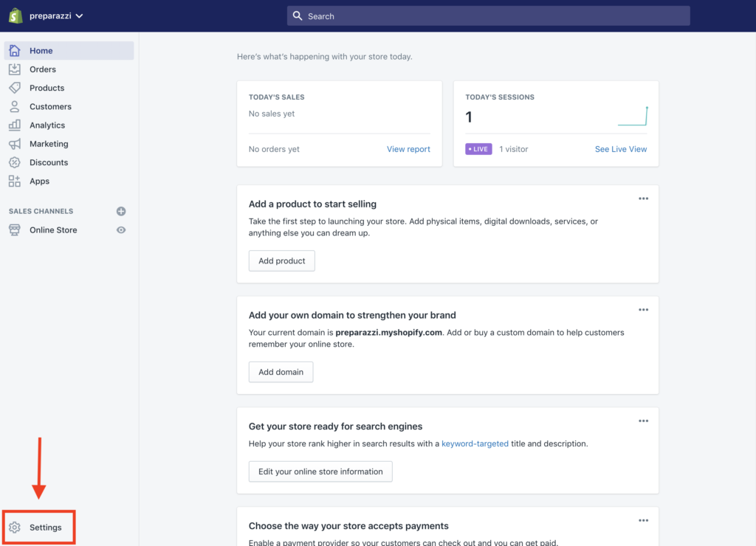Click 'No sales yet' text
This screenshot has width=756, height=546.
pyautogui.click(x=272, y=114)
